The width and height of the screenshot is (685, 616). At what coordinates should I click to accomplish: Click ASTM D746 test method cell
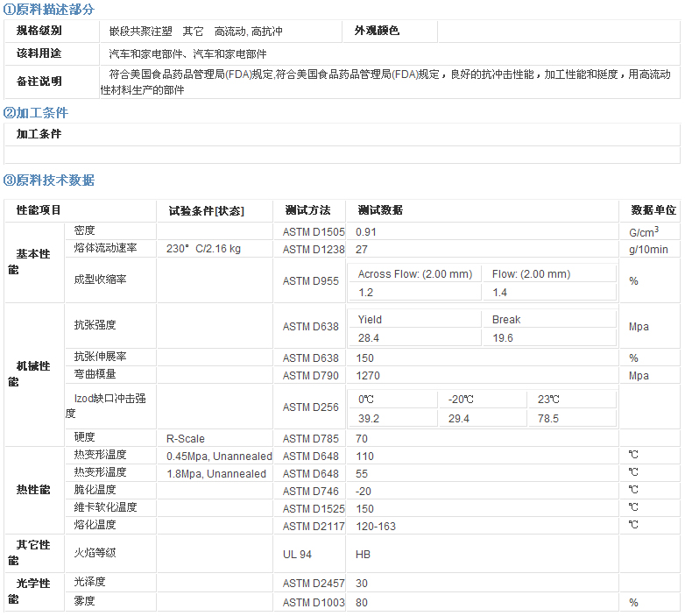click(311, 491)
